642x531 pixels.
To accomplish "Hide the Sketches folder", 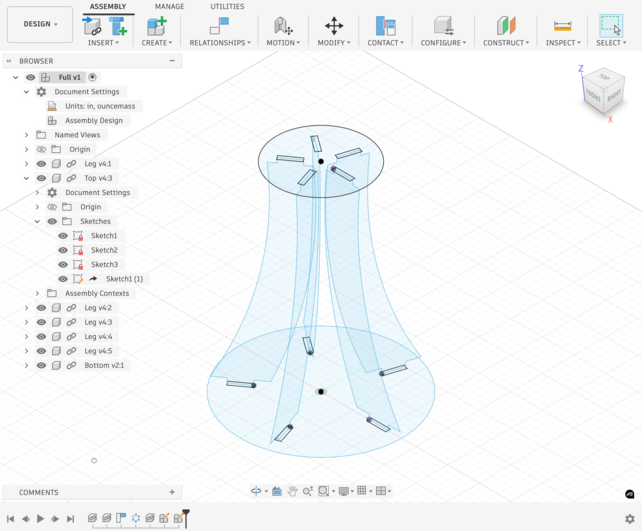I will [52, 221].
